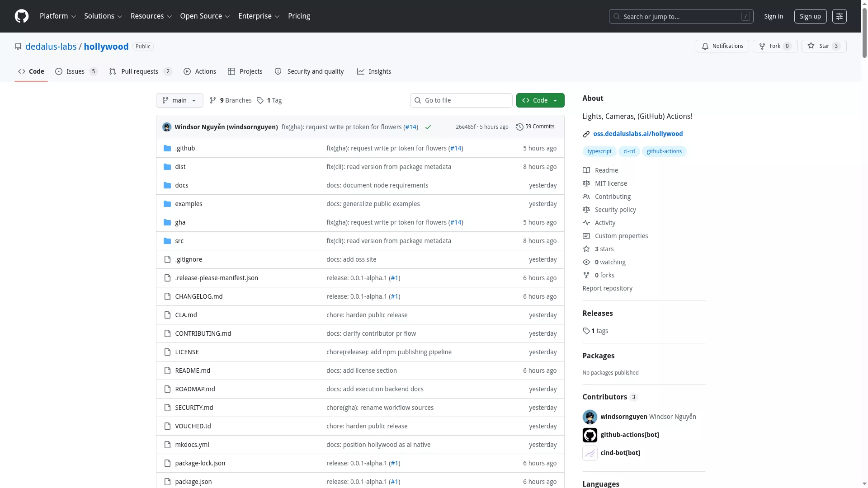Open package-lock.json file

(x=200, y=463)
